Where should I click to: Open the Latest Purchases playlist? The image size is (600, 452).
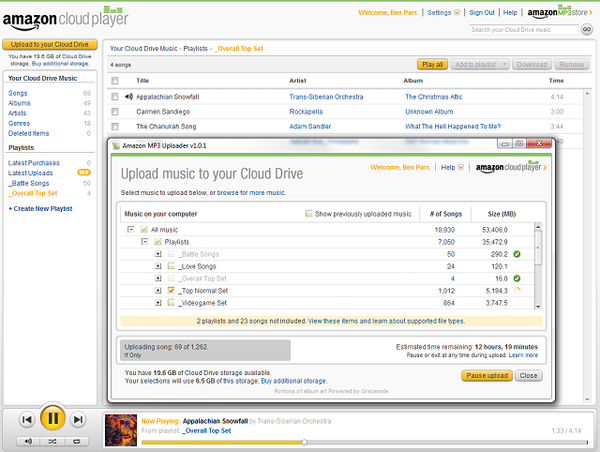[x=34, y=163]
